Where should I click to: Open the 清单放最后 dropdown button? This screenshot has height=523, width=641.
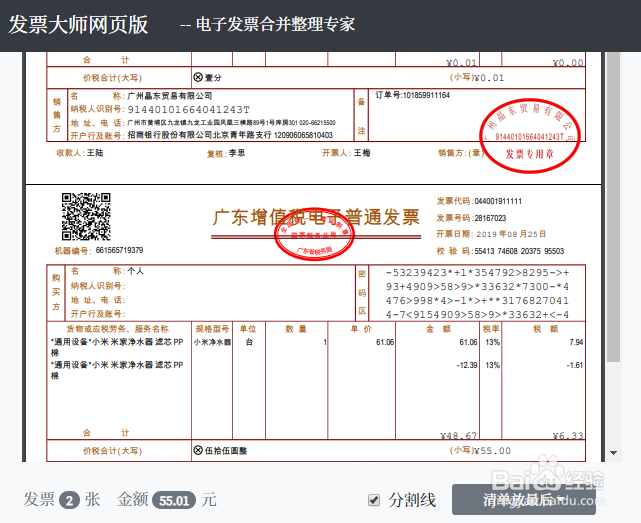(524, 500)
